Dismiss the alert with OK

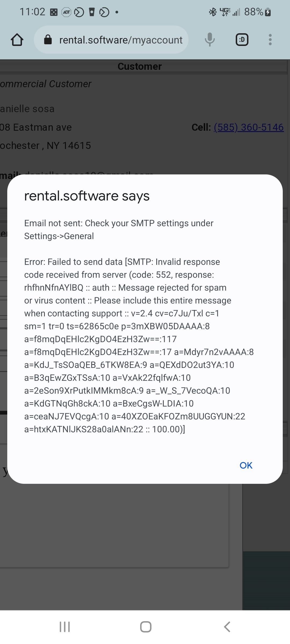coord(246,465)
